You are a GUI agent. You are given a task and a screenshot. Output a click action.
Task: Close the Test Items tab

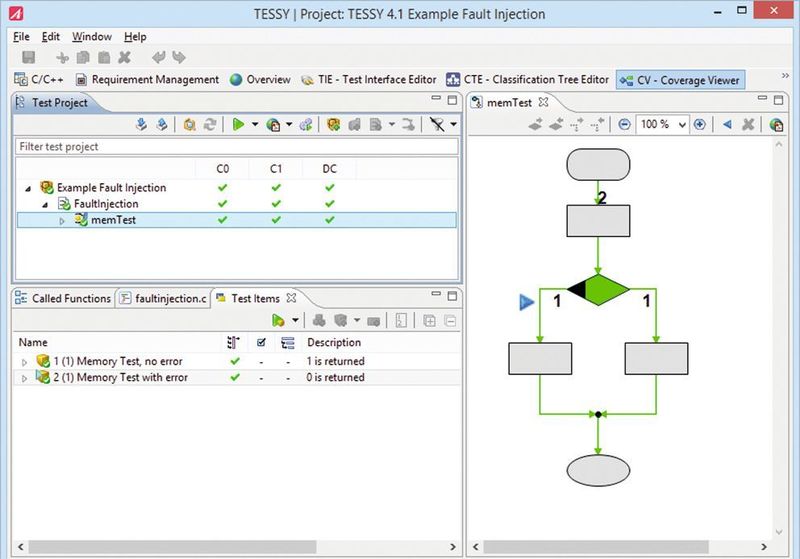pyautogui.click(x=291, y=298)
